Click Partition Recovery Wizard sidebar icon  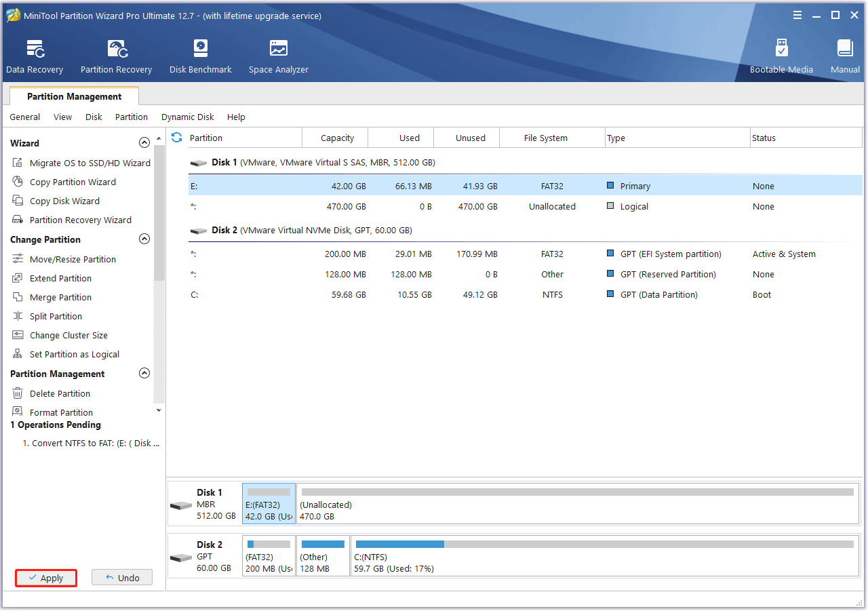tap(18, 220)
